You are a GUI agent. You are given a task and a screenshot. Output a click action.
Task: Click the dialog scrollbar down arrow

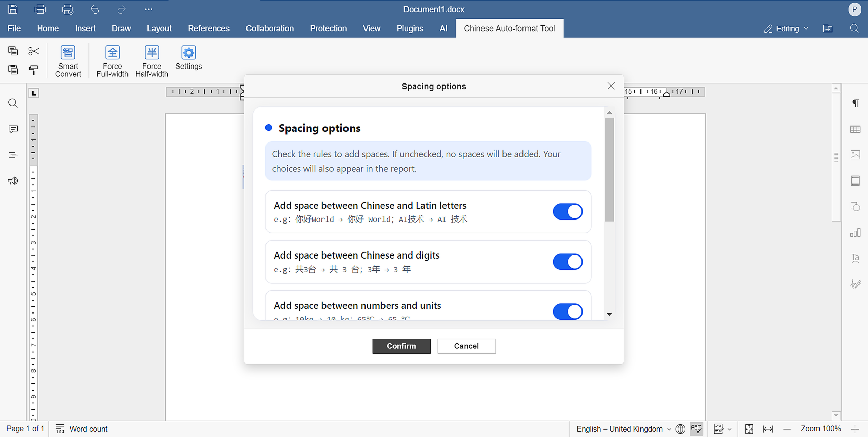609,314
